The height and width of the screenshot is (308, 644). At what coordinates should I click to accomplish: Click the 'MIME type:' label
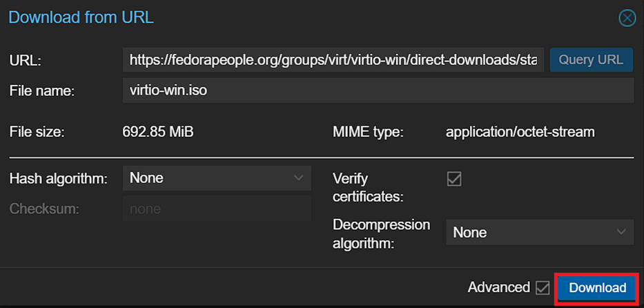368,132
